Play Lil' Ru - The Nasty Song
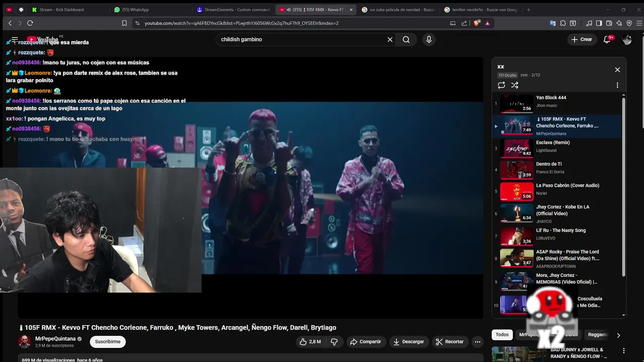The height and width of the screenshot is (362, 644). tap(557, 236)
